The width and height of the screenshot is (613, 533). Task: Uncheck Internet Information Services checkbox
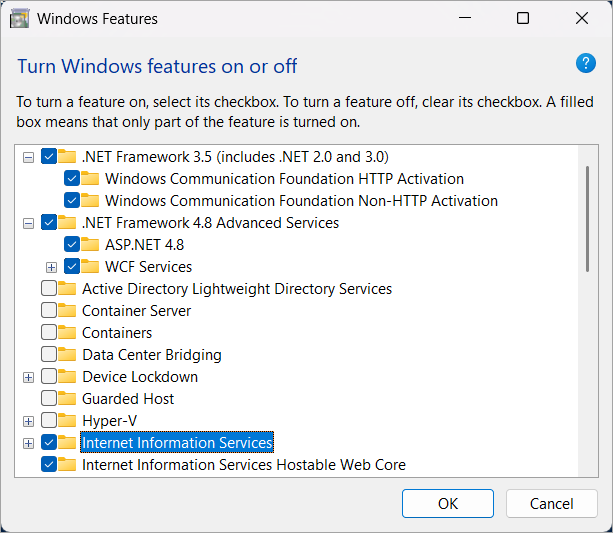coord(49,442)
